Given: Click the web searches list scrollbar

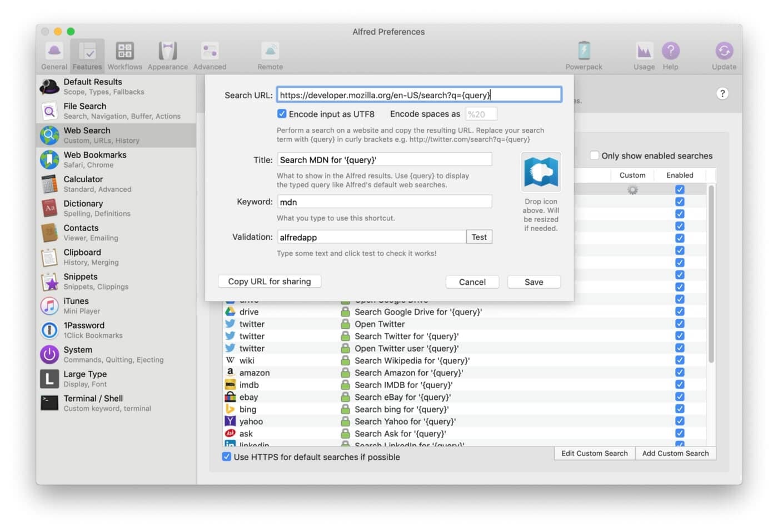Looking at the screenshot, I should pyautogui.click(x=711, y=275).
